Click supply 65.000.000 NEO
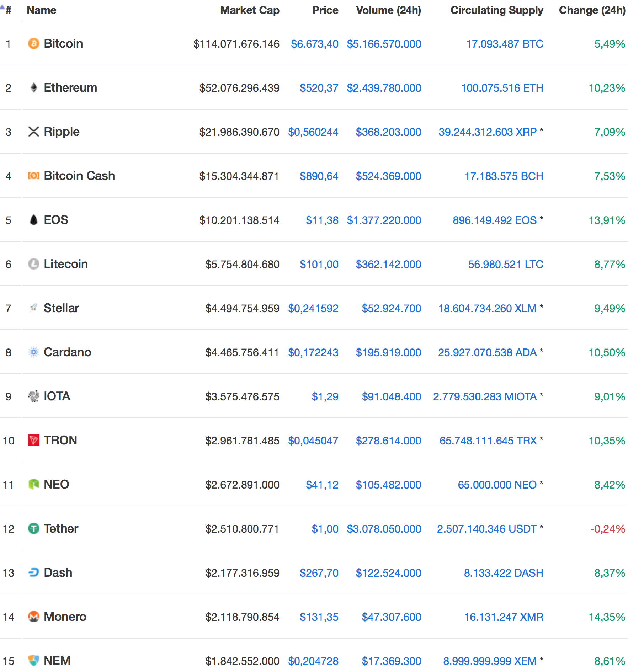628x672 pixels. pyautogui.click(x=497, y=485)
